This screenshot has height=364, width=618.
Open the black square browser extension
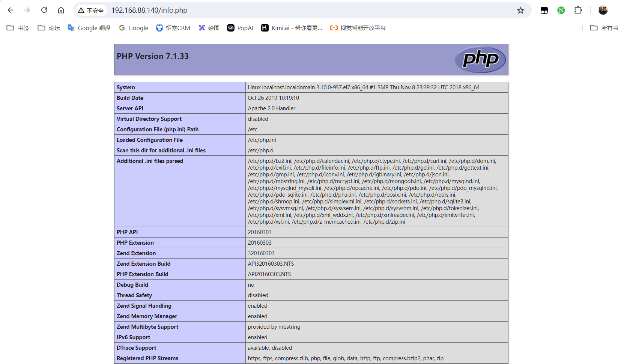(544, 11)
